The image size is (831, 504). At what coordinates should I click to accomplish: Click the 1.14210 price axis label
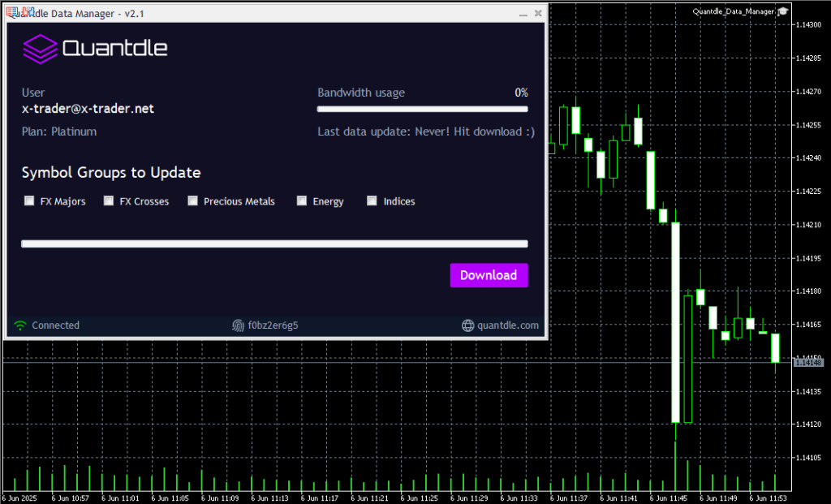pyautogui.click(x=809, y=225)
